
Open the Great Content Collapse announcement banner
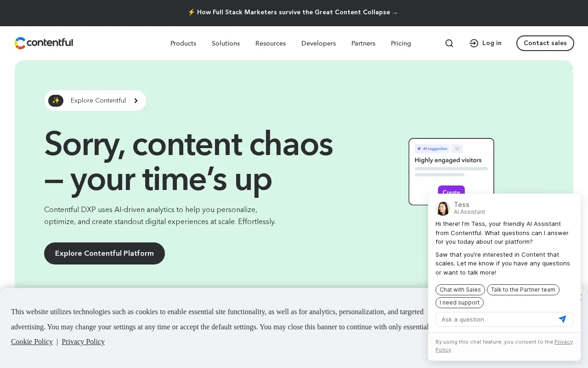[x=293, y=12]
